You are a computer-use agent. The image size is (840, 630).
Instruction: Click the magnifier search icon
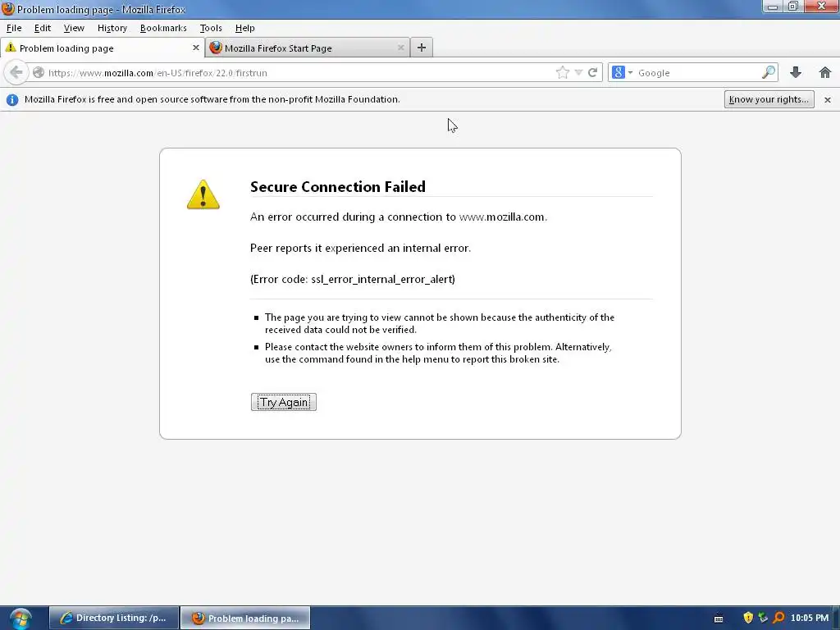(x=768, y=72)
